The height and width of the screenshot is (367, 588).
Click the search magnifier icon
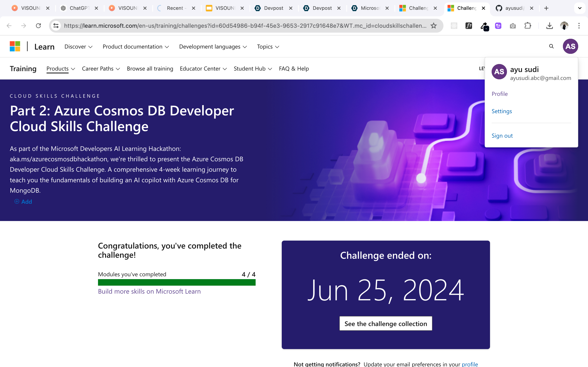(551, 46)
